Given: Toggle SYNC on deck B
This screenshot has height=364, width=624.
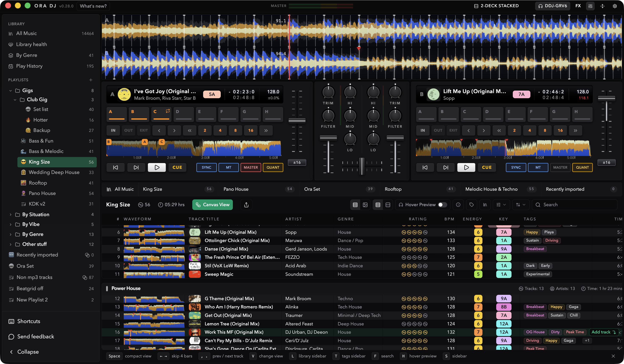Looking at the screenshot, I should (516, 168).
